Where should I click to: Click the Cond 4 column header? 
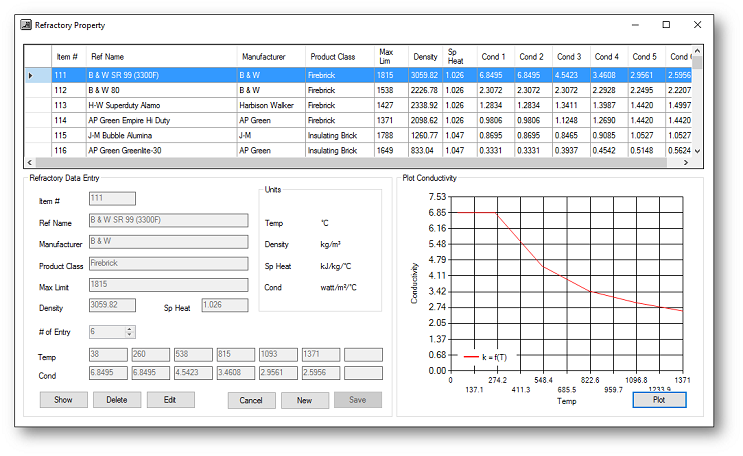(609, 57)
